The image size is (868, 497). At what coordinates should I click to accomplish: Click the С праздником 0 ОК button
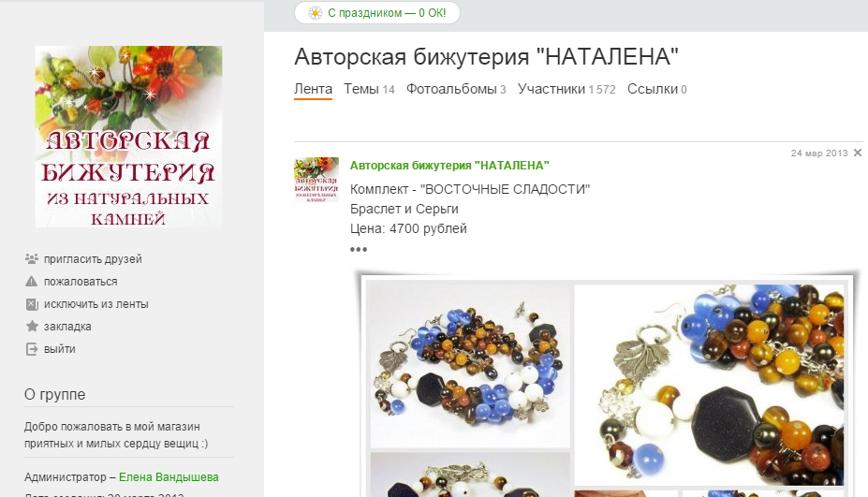377,13
